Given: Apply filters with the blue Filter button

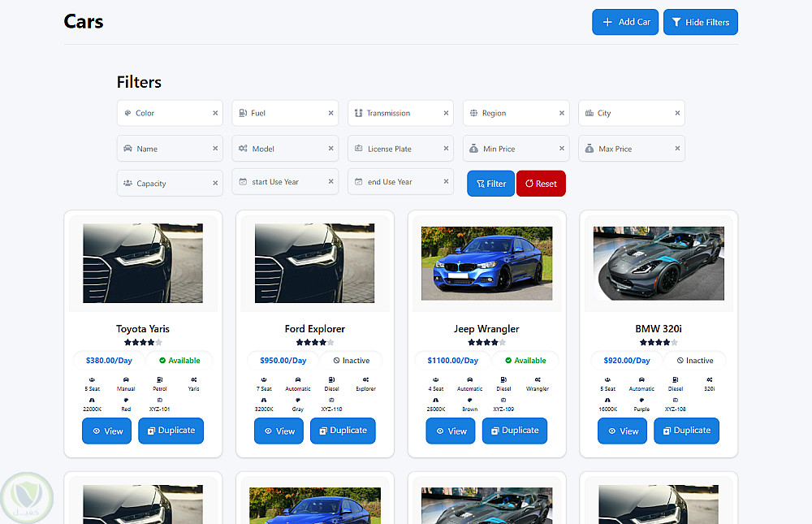Looking at the screenshot, I should [491, 184].
